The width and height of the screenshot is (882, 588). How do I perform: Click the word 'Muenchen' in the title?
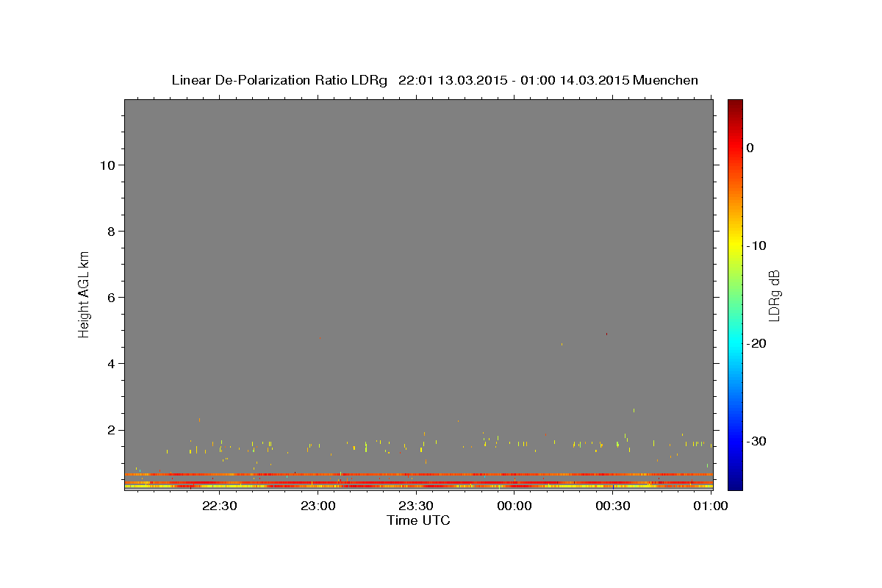(665, 80)
